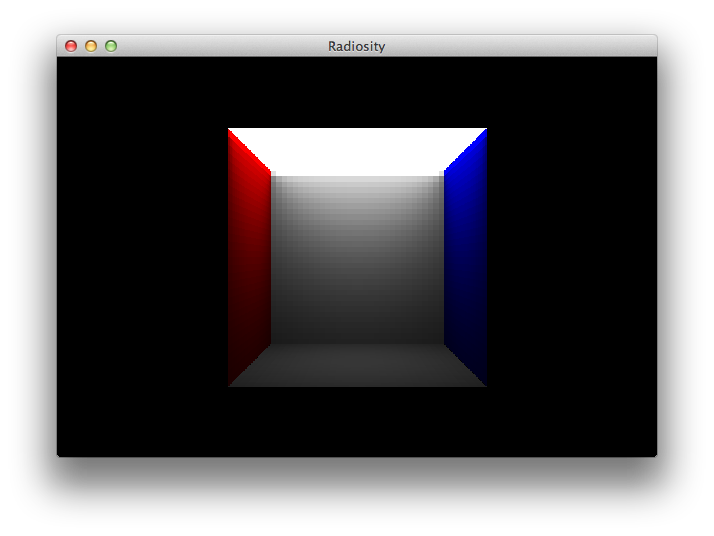714x536 pixels.
Task: Close the Radiosity window
Action: pyautogui.click(x=71, y=46)
